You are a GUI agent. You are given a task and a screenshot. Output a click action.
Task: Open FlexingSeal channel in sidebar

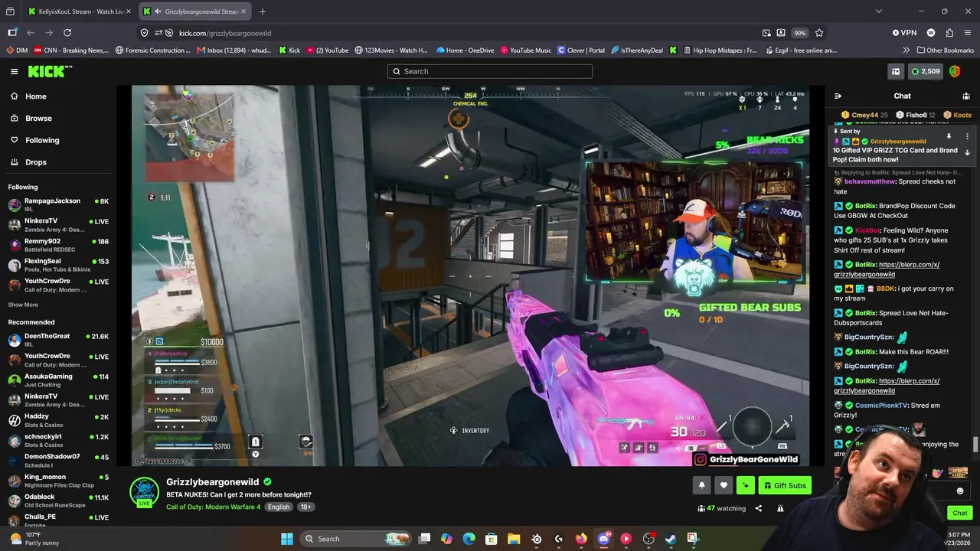point(58,265)
